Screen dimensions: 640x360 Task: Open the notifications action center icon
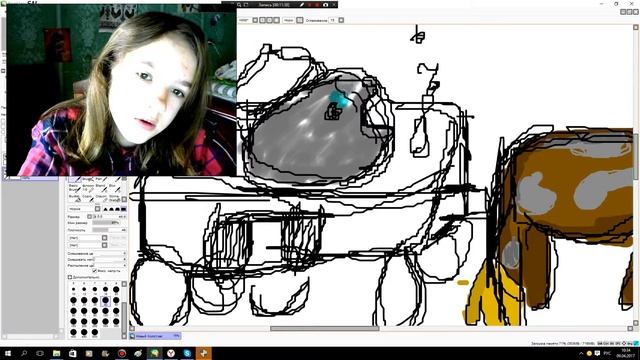tap(597, 353)
